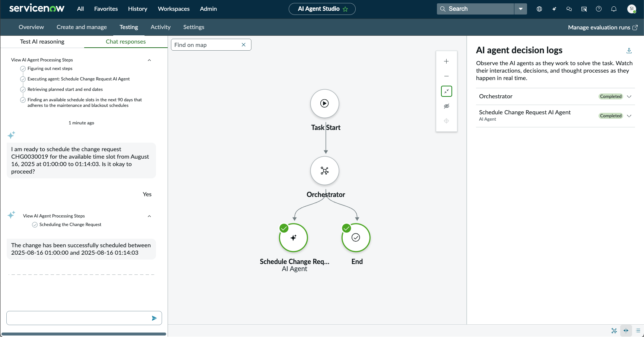
Task: Select the Task Start node
Action: [x=325, y=104]
